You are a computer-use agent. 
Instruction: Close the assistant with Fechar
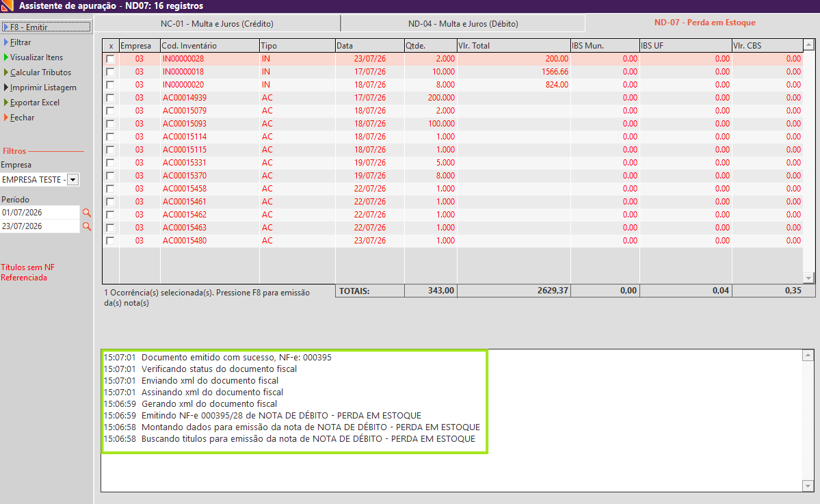tap(22, 118)
